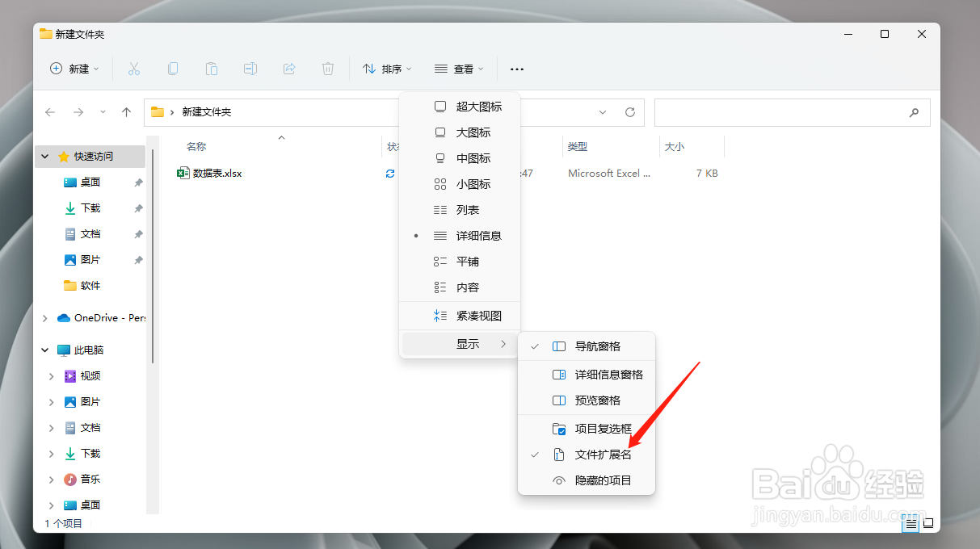The image size is (980, 549).
Task: Click the Delete icon in toolbar
Action: tap(327, 69)
